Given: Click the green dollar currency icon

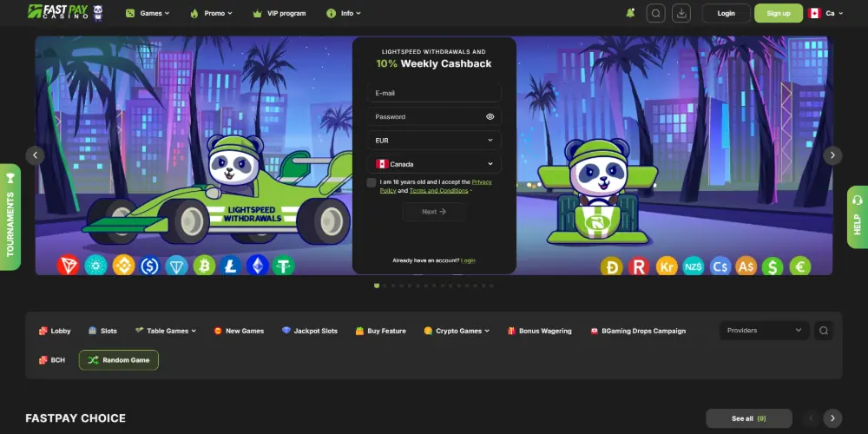Looking at the screenshot, I should click(773, 266).
